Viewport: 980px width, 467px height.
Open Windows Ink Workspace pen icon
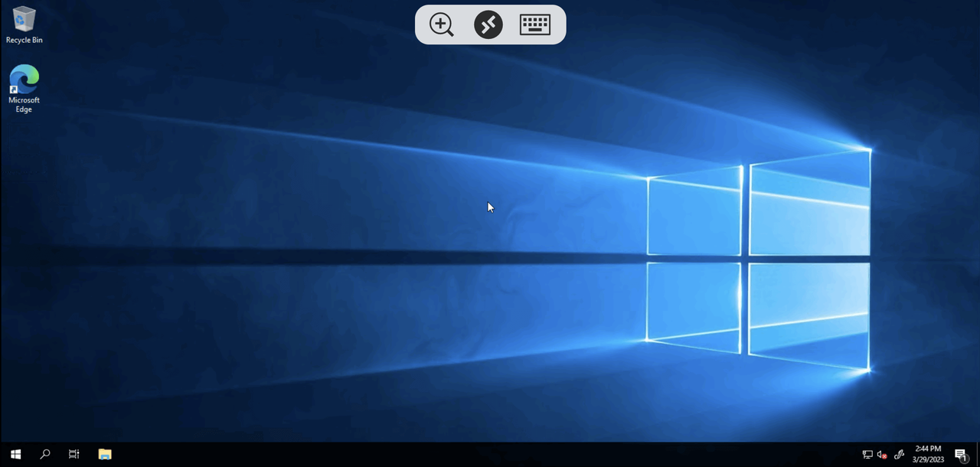pyautogui.click(x=900, y=455)
